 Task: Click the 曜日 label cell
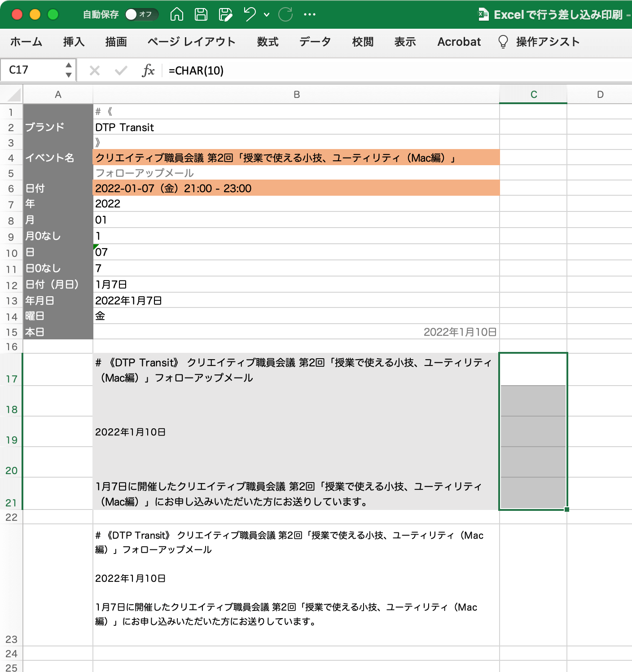[58, 316]
